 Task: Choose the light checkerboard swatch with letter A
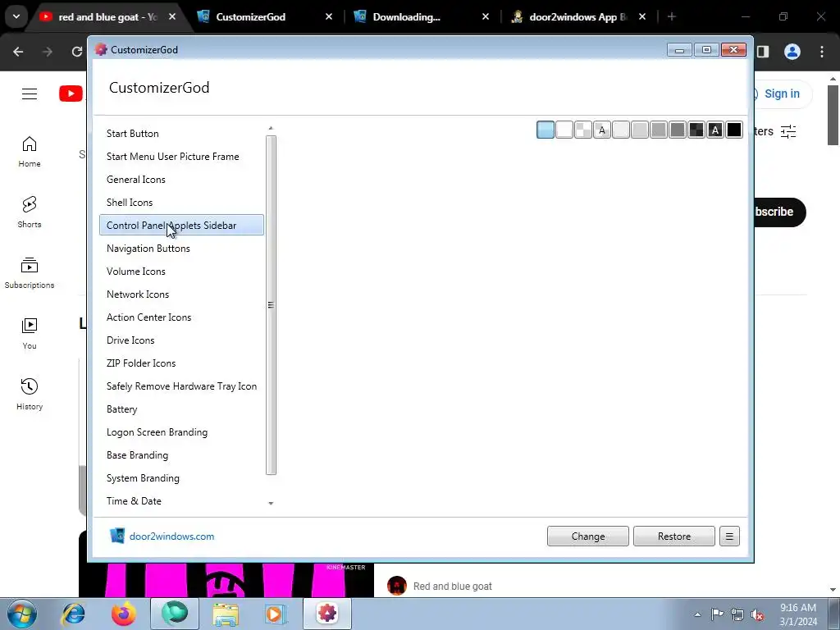602,130
